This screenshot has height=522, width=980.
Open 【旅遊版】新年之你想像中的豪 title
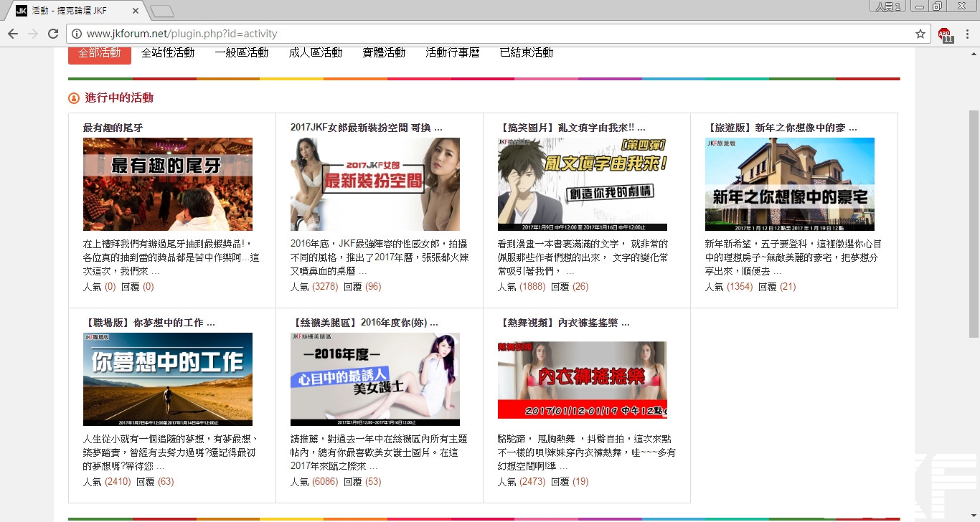click(x=781, y=128)
